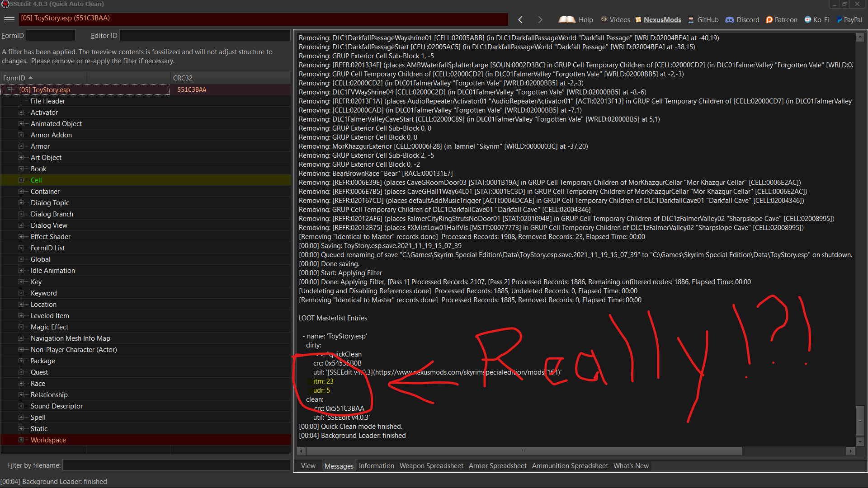Open the Discord link

pos(742,19)
